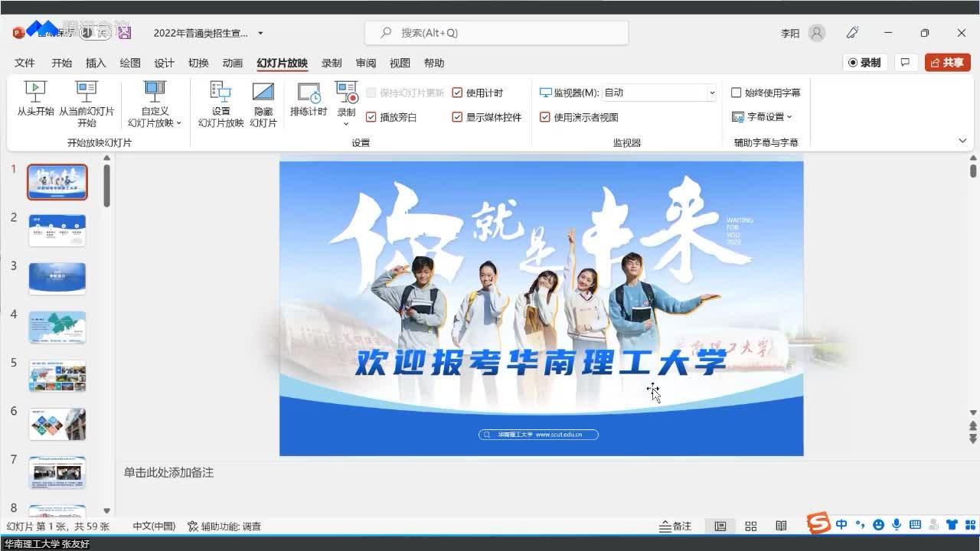
Task: Click the Share (共享) button
Action: (947, 63)
